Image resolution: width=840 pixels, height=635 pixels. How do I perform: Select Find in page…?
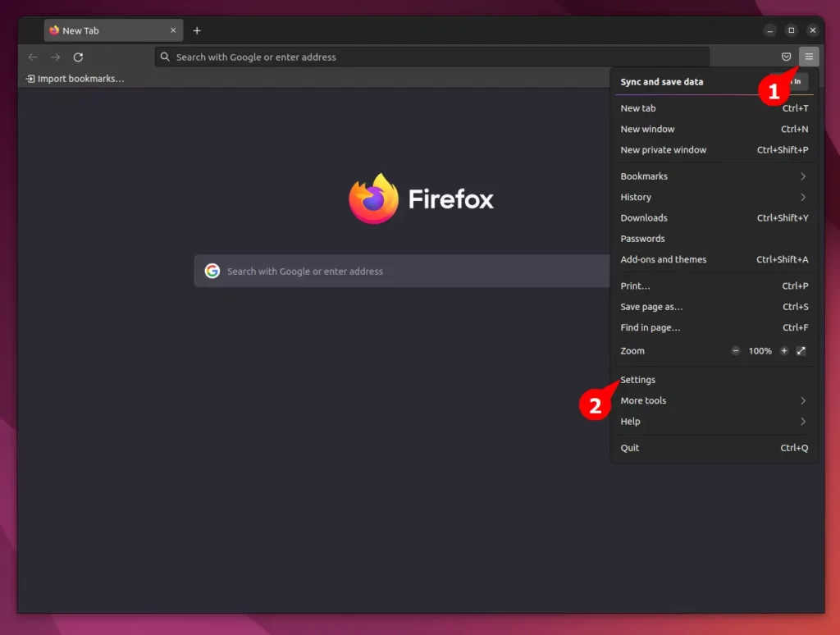pyautogui.click(x=714, y=328)
